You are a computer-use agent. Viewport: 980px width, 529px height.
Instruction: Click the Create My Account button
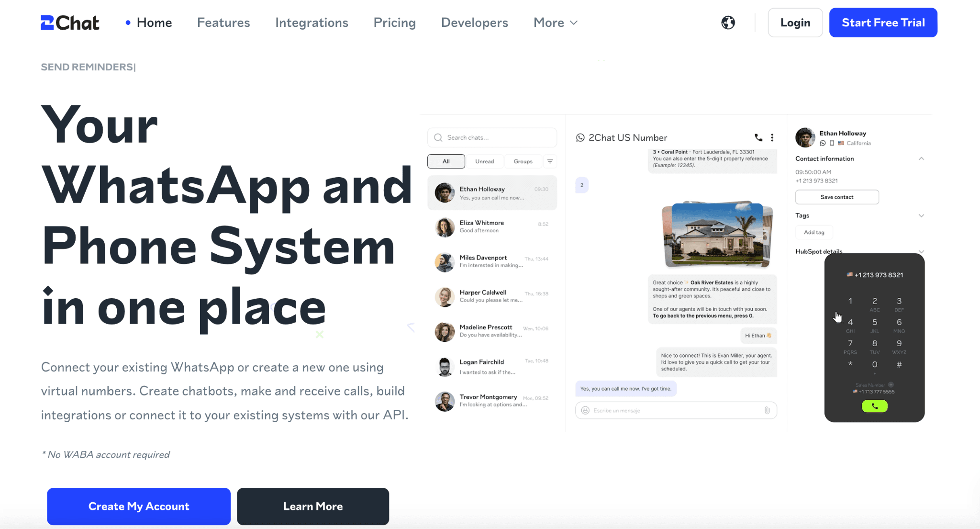[139, 506]
